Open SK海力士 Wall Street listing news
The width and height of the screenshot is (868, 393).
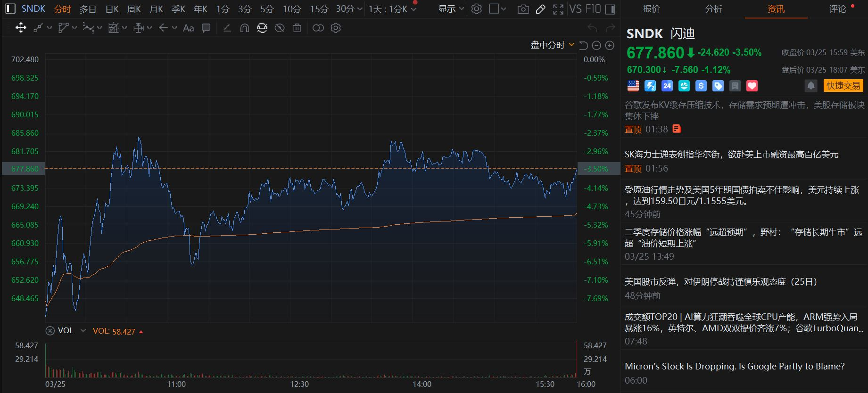[x=731, y=155]
